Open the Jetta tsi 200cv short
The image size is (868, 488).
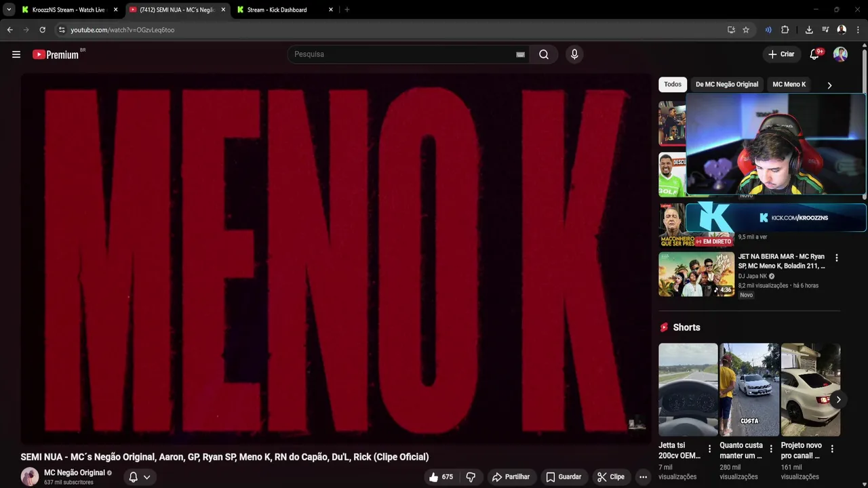click(688, 390)
